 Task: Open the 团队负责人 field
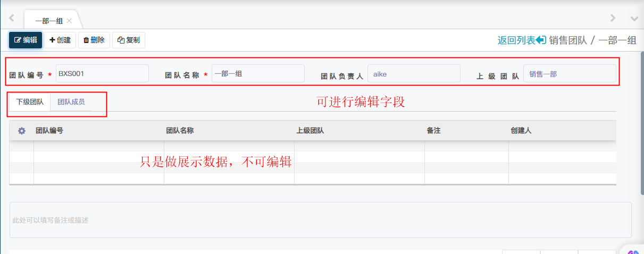414,74
